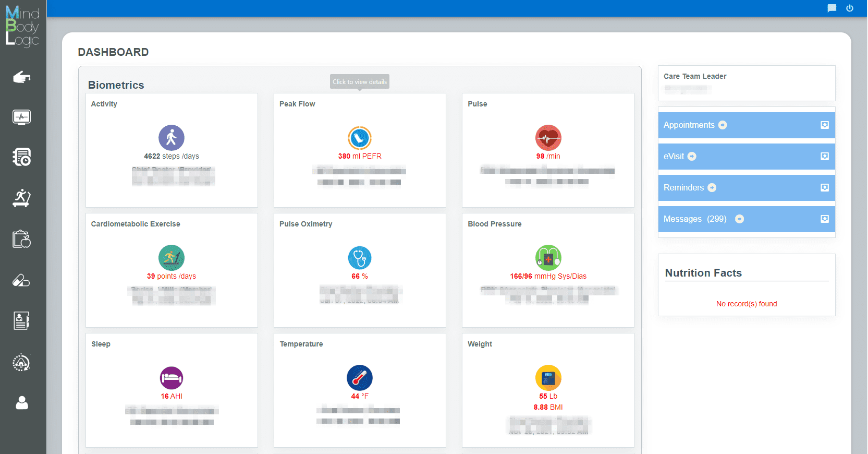Screen dimensions: 868x454
Task: Click the 98 /min pulse reading
Action: (x=548, y=156)
